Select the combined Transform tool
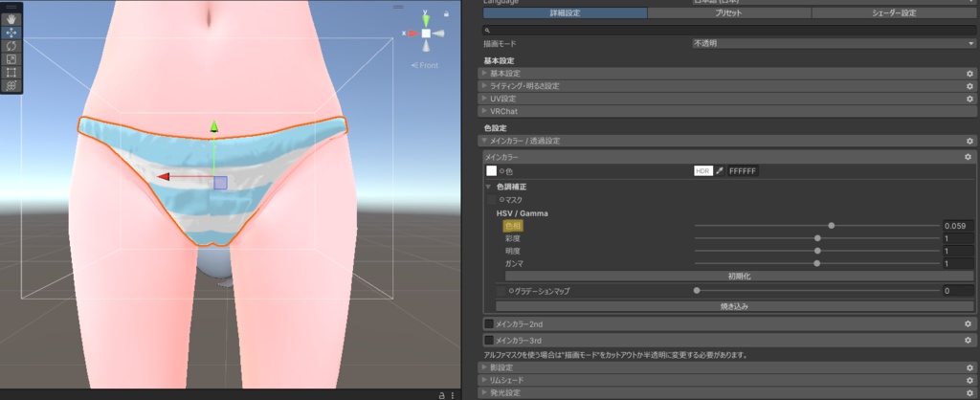980x400 pixels. click(x=11, y=85)
